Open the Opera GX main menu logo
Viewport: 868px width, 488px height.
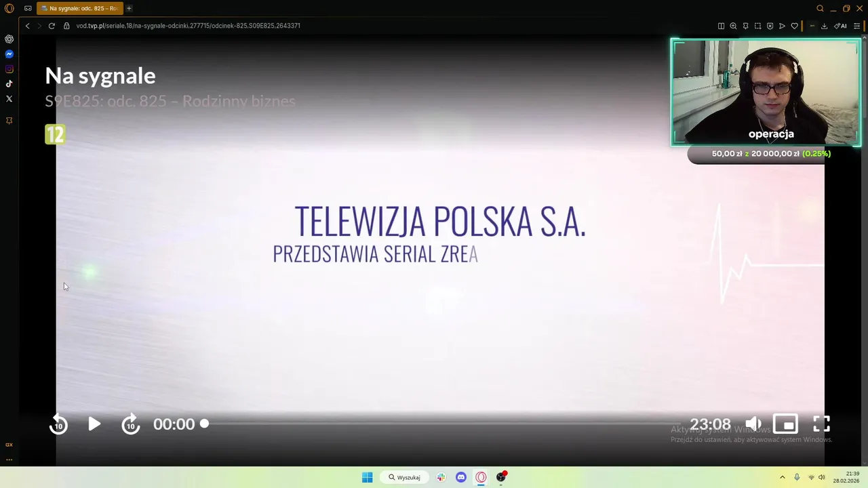pos(9,9)
